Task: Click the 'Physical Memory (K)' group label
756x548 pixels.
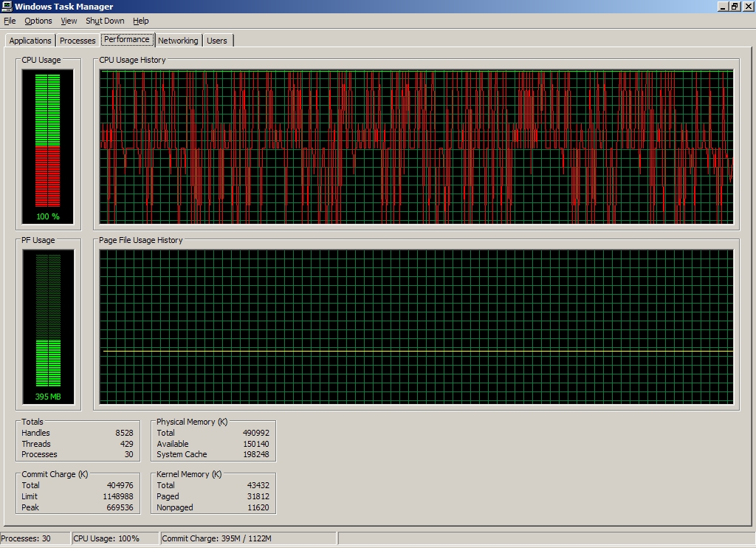Action: point(192,422)
